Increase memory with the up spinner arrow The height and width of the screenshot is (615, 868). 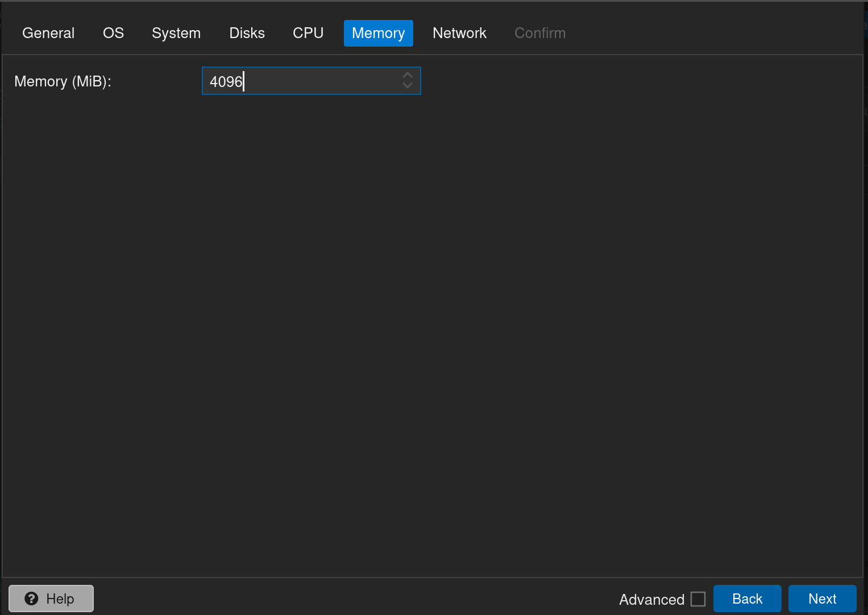408,75
